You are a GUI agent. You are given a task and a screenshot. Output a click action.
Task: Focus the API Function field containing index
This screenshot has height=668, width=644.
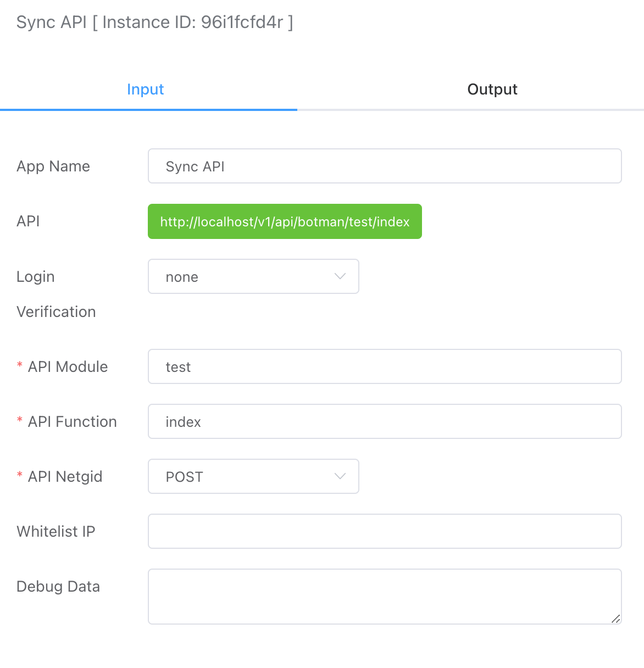coord(385,422)
